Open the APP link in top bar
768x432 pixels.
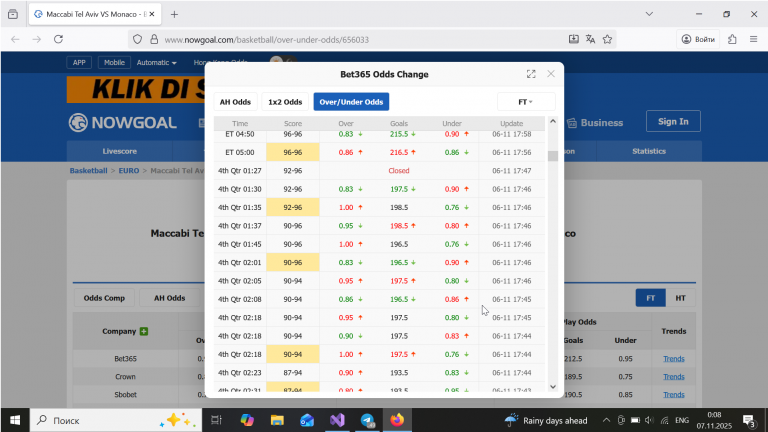click(79, 62)
